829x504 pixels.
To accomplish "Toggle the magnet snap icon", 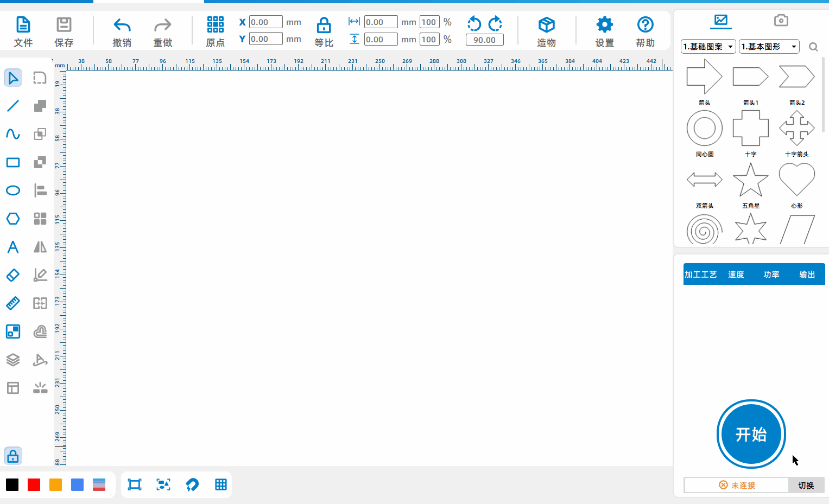I will [192, 484].
